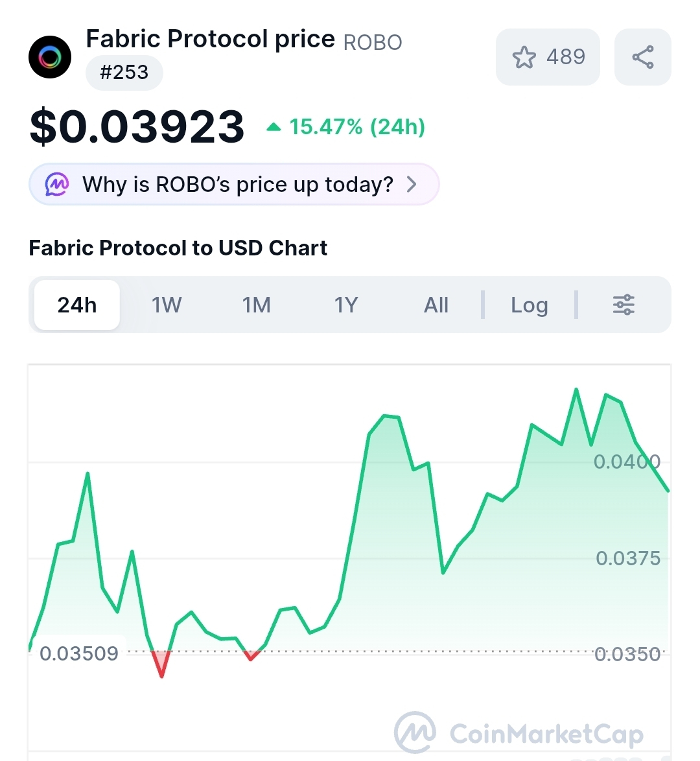The height and width of the screenshot is (761, 700).
Task: Show the 1Y price chart
Action: 346,305
